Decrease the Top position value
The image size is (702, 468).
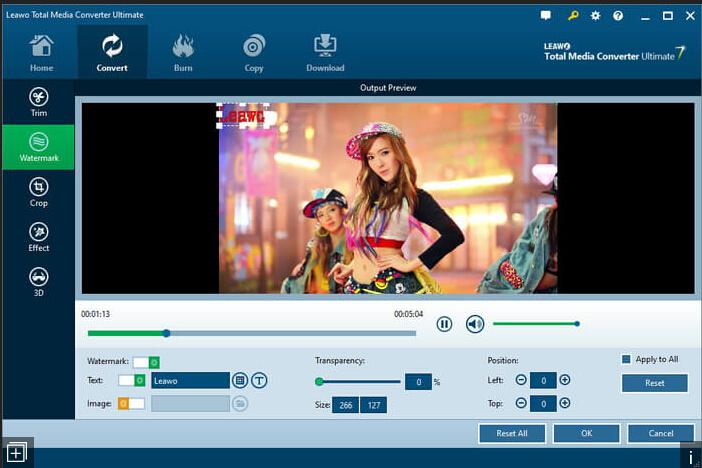pos(521,403)
